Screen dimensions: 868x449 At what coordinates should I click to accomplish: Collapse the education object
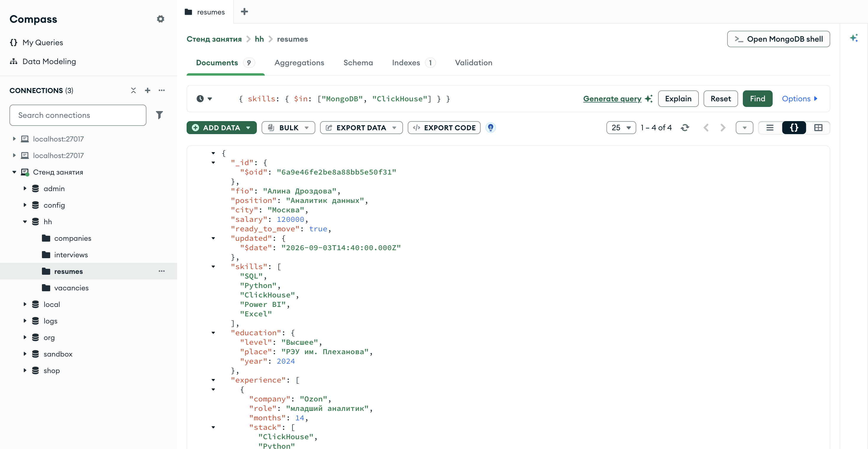[x=213, y=333]
